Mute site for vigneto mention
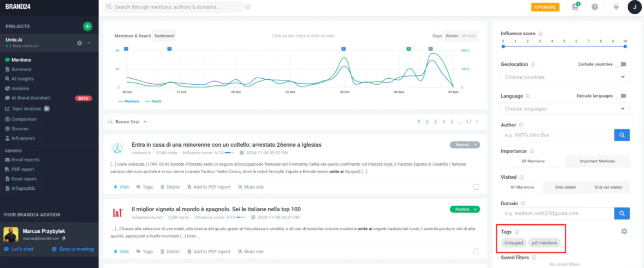The width and height of the screenshot is (644, 268). (x=250, y=252)
